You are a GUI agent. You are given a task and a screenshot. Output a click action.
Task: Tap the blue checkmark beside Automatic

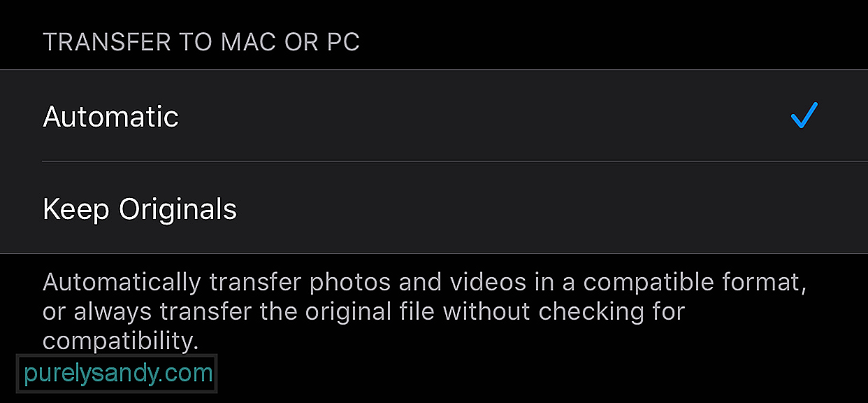(x=804, y=115)
